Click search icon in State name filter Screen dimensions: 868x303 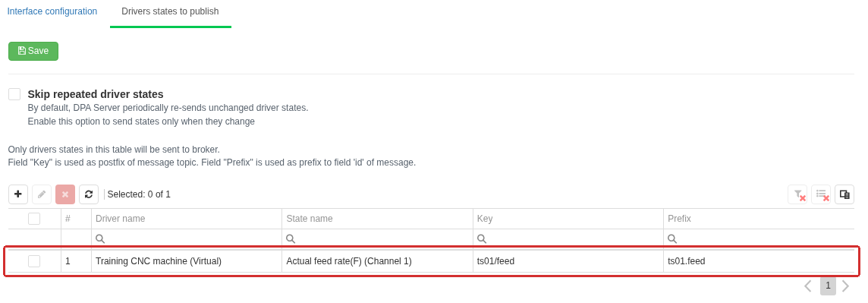point(291,238)
